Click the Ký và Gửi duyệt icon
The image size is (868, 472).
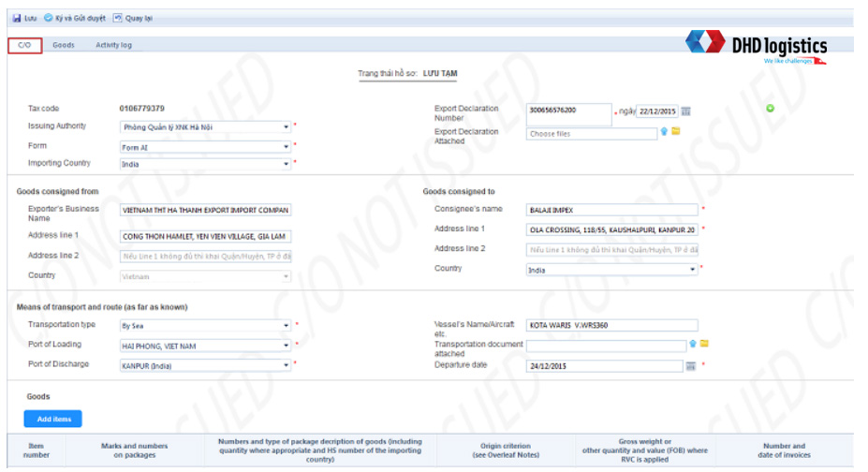coord(49,18)
